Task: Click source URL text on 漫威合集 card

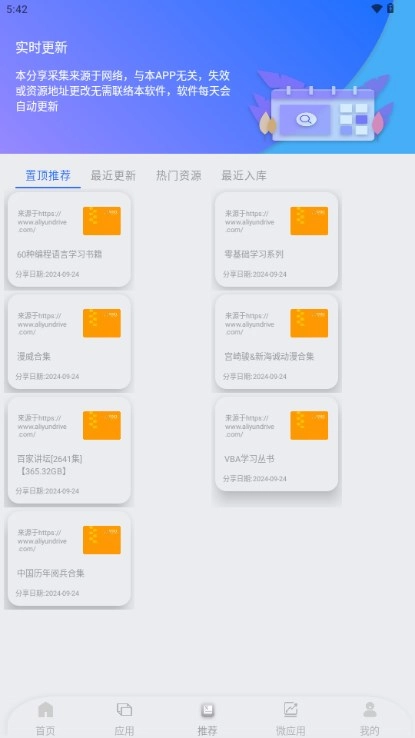Action: pos(42,324)
